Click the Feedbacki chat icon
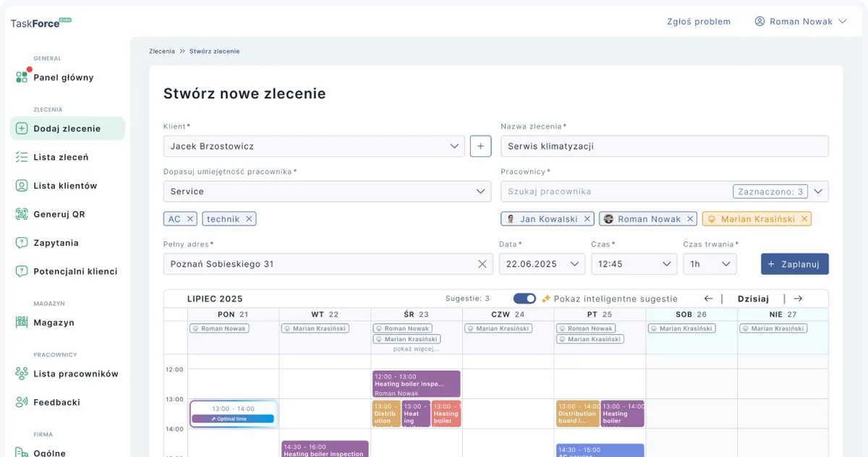 tap(22, 402)
